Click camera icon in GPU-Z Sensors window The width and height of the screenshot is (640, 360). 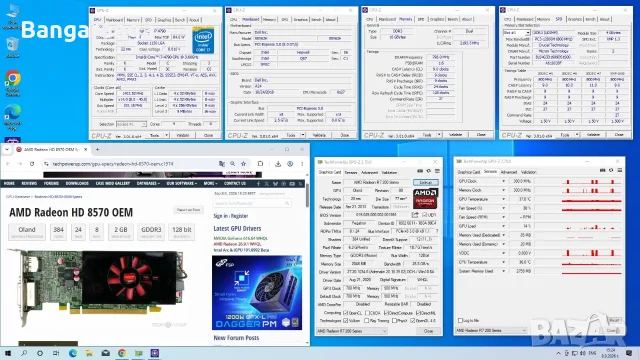602,171
